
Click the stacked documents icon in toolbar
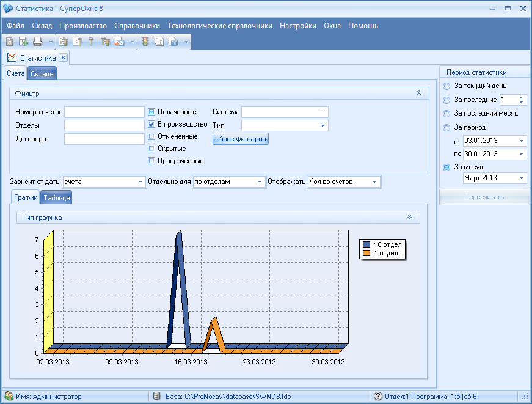pos(159,42)
